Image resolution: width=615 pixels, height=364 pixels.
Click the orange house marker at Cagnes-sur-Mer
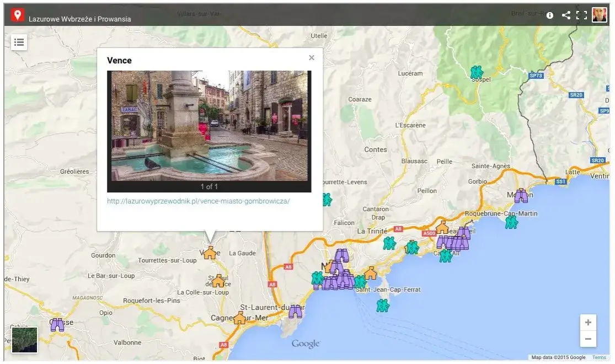click(239, 318)
